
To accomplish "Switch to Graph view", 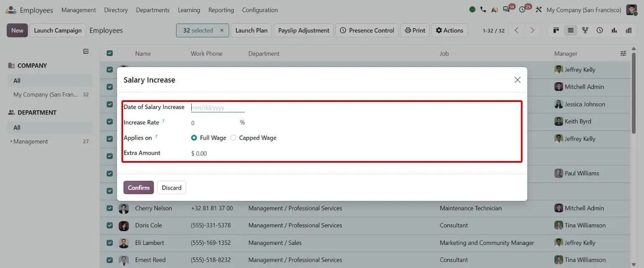I will point(614,30).
